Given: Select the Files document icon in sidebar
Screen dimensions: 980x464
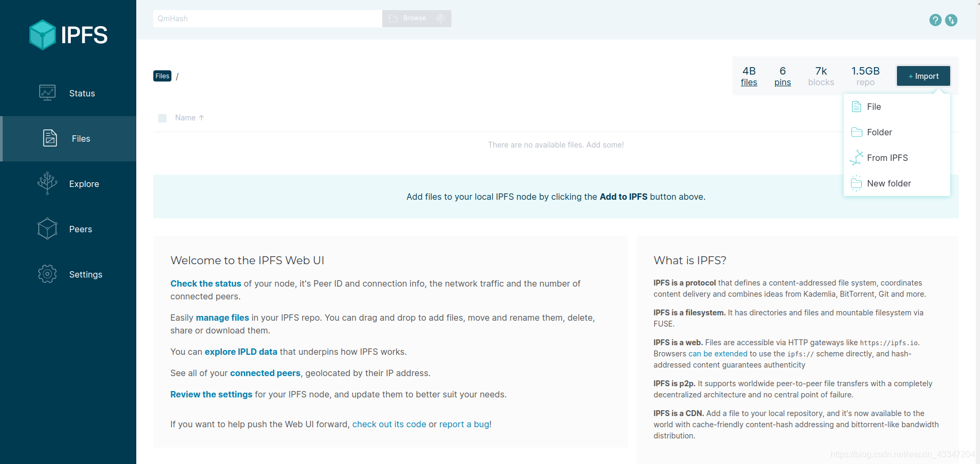Looking at the screenshot, I should [x=50, y=138].
